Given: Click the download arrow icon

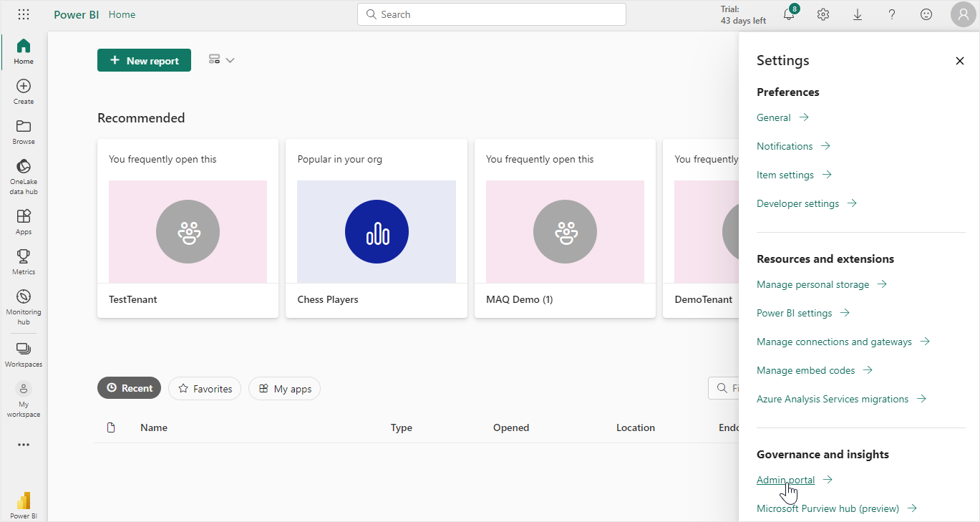Looking at the screenshot, I should [858, 14].
